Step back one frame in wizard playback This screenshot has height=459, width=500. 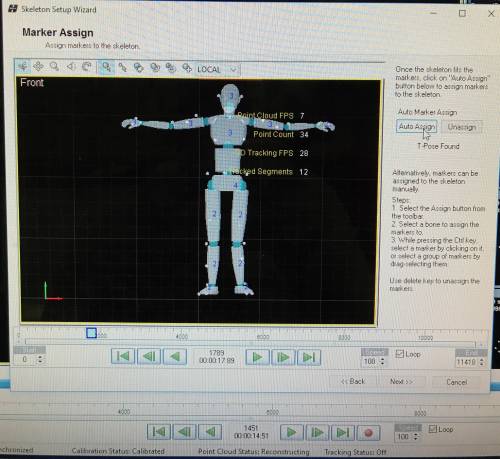[x=149, y=357]
